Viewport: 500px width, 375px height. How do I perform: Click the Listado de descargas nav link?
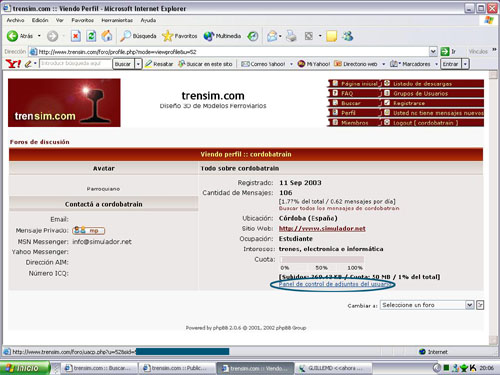[422, 84]
